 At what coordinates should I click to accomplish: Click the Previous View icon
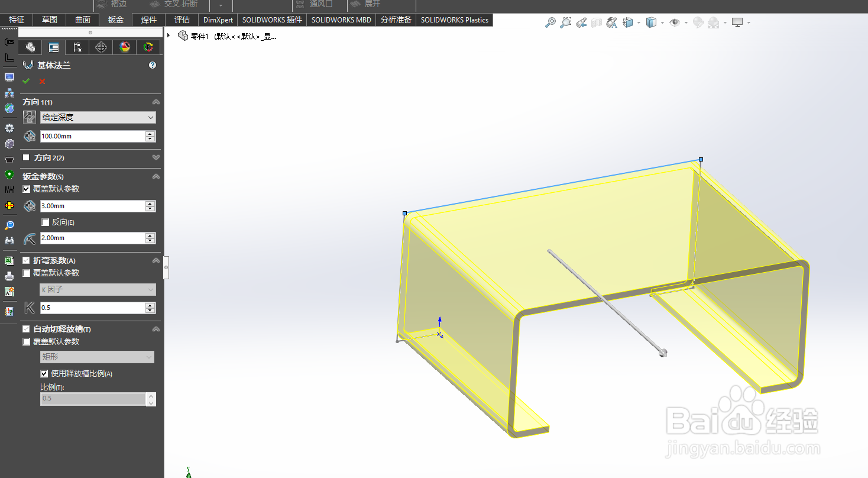(581, 22)
